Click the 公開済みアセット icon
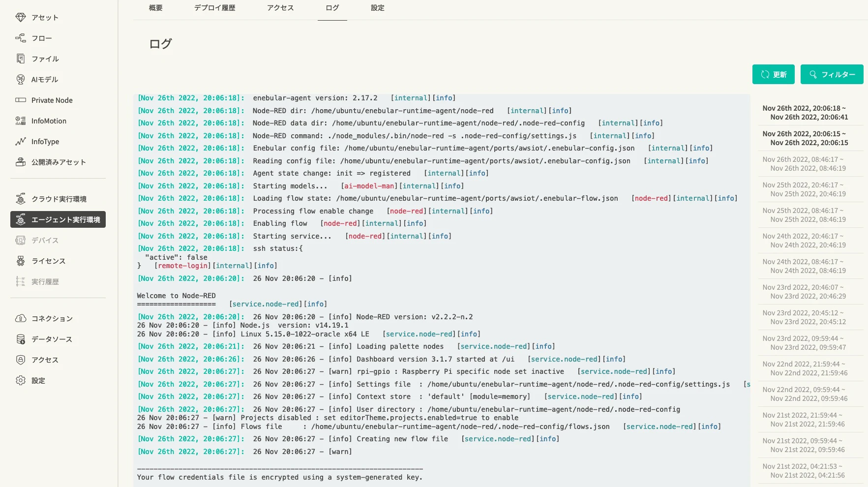The width and height of the screenshot is (868, 487). (21, 162)
